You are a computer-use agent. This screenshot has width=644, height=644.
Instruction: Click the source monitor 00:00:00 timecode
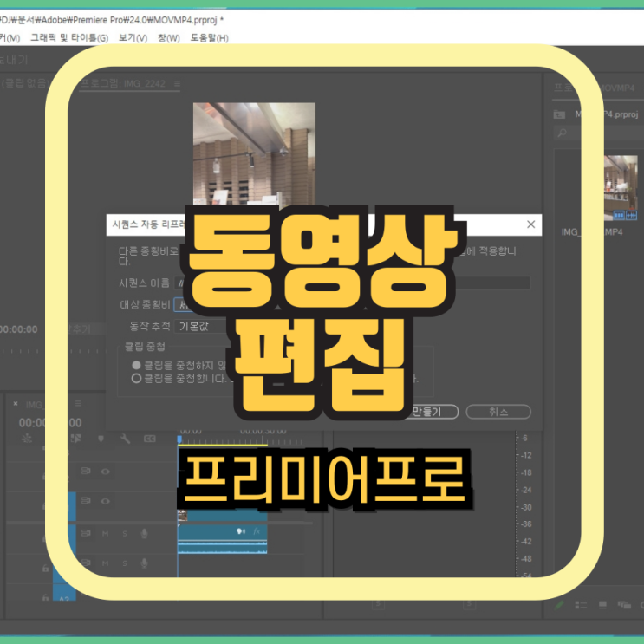tap(18, 329)
